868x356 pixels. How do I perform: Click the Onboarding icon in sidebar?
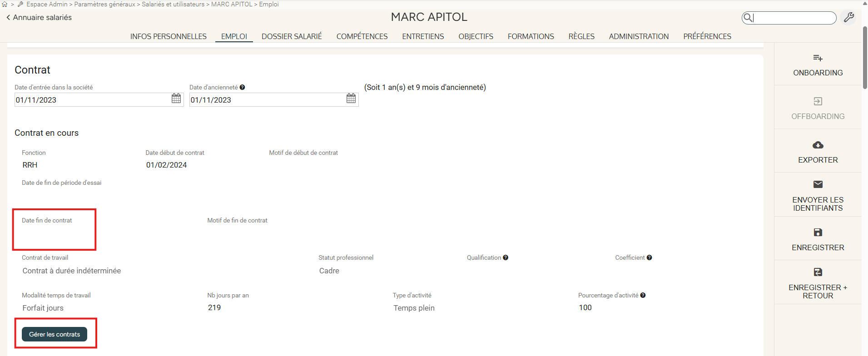coord(818,58)
